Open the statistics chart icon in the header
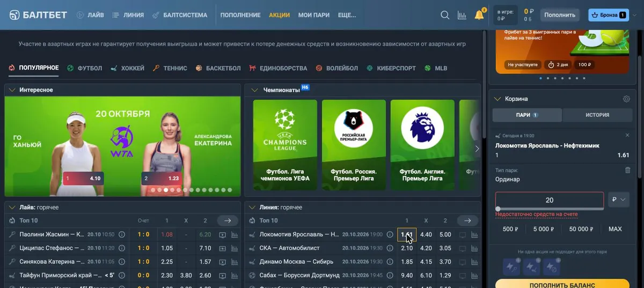The image size is (644, 288). tap(462, 15)
